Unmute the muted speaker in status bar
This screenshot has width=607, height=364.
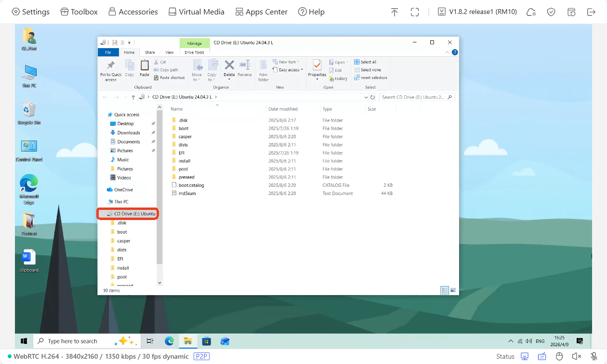(x=576, y=356)
